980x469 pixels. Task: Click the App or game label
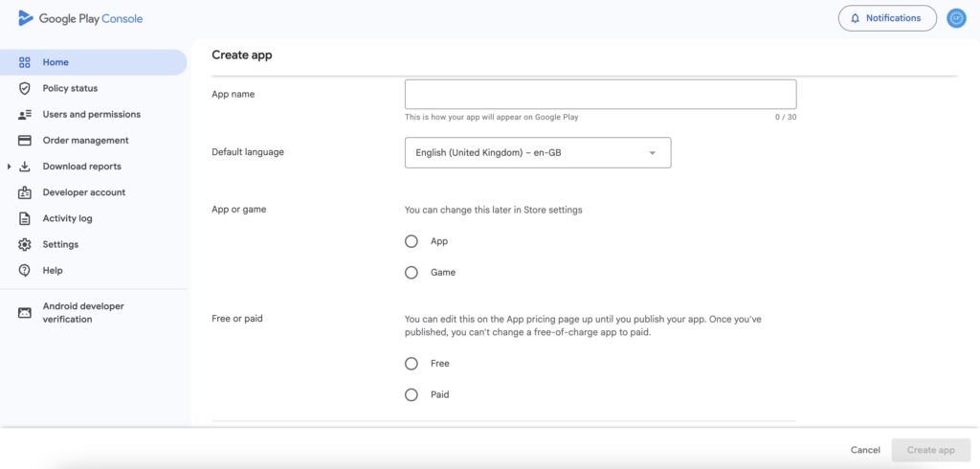tap(238, 210)
